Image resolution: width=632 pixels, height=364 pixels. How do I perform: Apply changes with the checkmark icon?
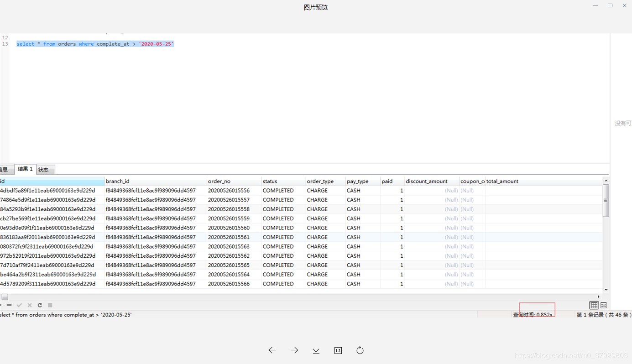pyautogui.click(x=19, y=305)
